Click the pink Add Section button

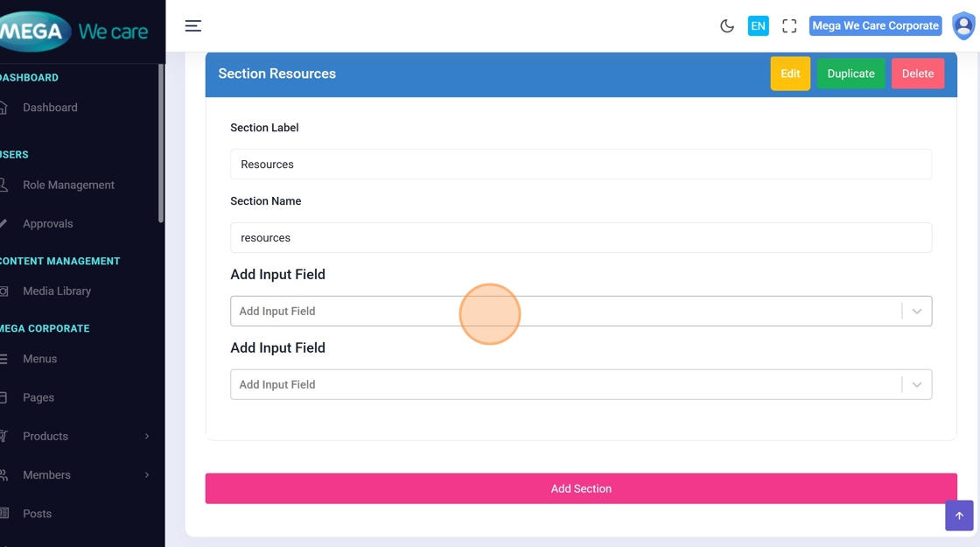[581, 488]
